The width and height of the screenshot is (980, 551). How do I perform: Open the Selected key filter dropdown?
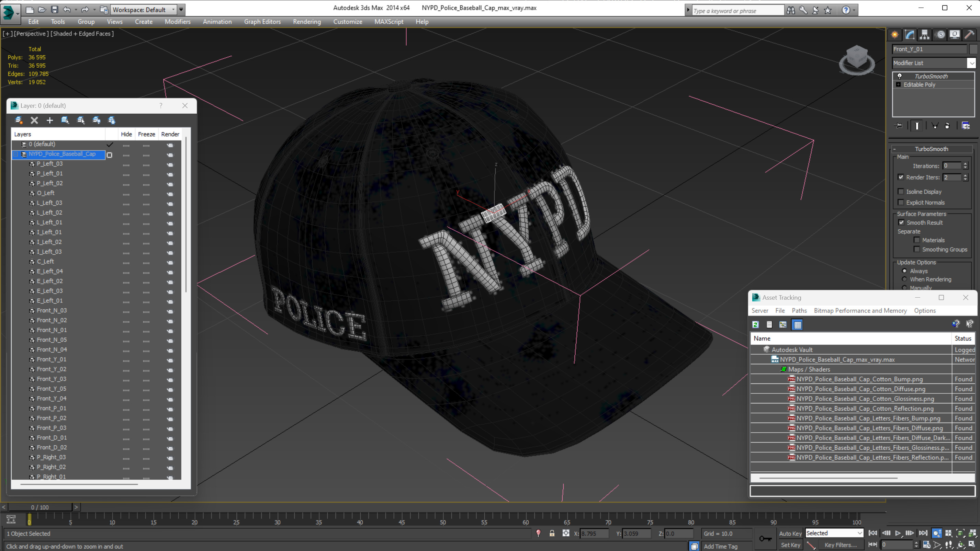click(860, 533)
